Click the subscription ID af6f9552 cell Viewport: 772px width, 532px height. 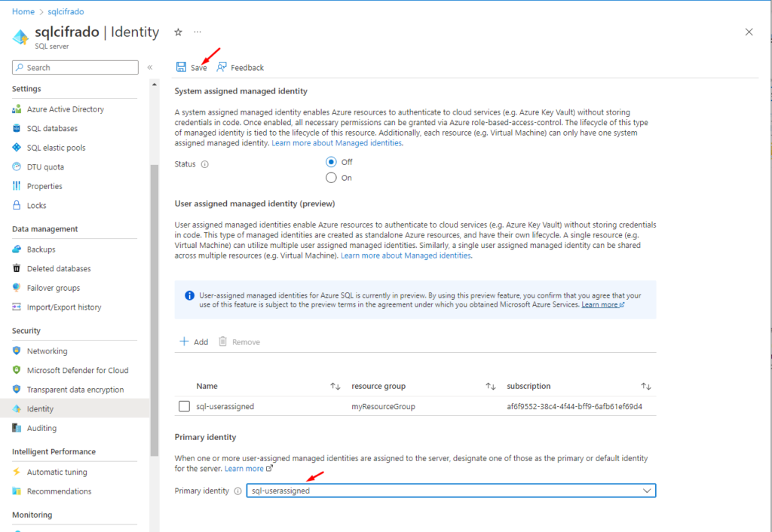[x=574, y=406]
